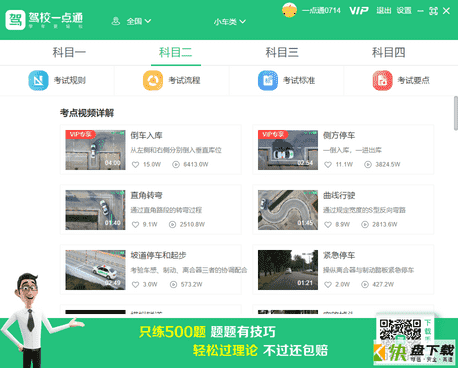The width and height of the screenshot is (458, 368).
Task: Click the 只练500题 promotional banner text
Action: pos(172,332)
